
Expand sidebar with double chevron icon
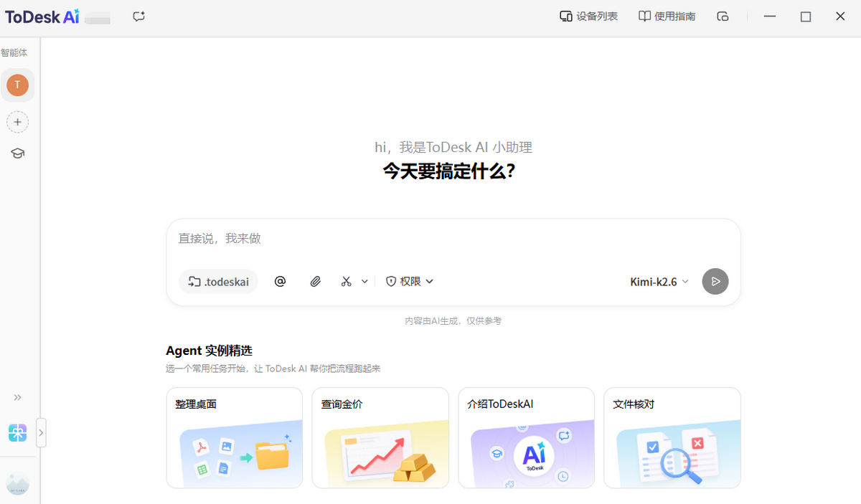[17, 397]
